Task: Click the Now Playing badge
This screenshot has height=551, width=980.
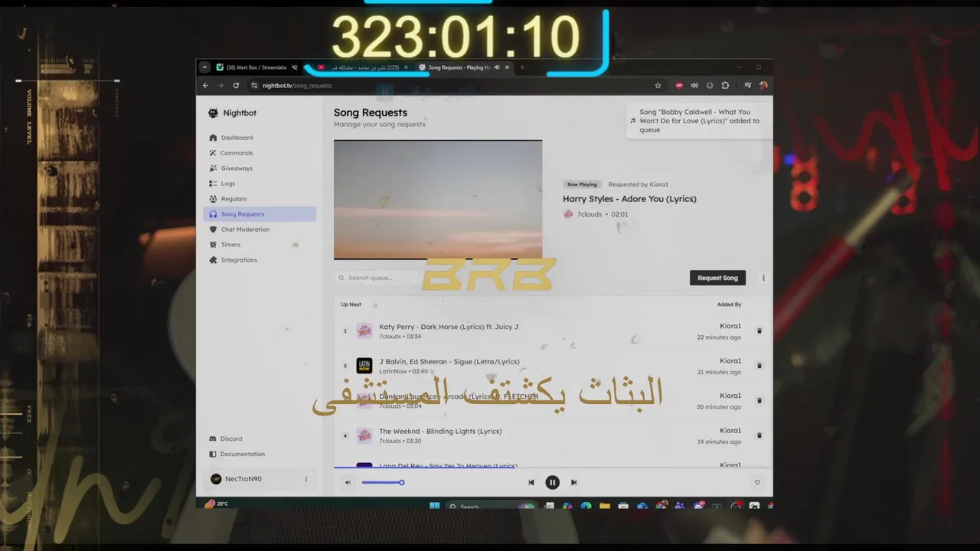Action: tap(582, 184)
